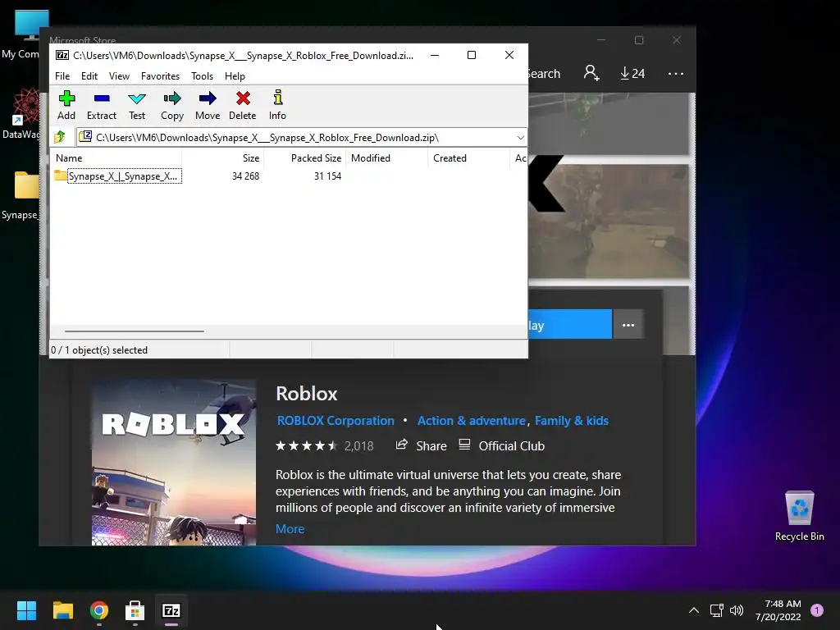Click the red Delete icon
Image resolution: width=840 pixels, height=630 pixels.
[x=243, y=105]
